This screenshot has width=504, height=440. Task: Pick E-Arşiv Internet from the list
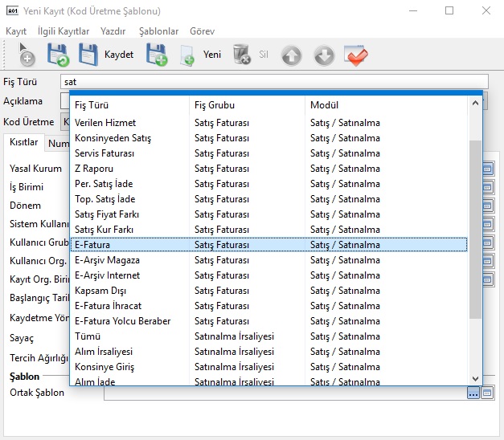click(107, 275)
